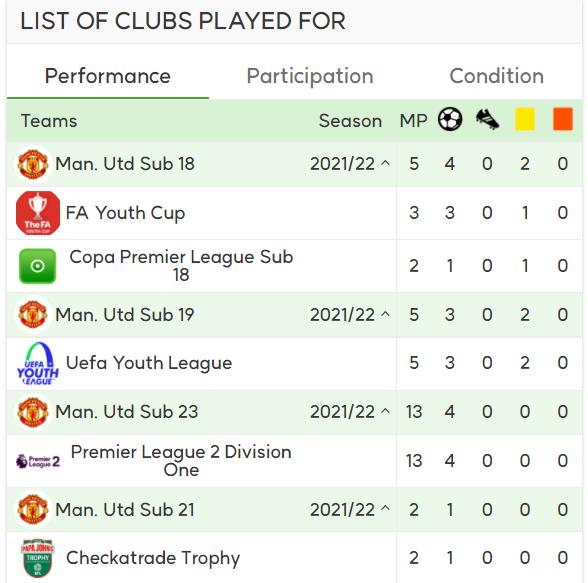Click the yellow card column swatch

[525, 119]
